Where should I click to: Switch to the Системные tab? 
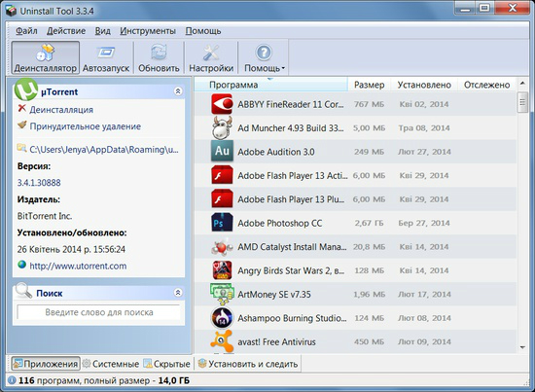point(111,364)
